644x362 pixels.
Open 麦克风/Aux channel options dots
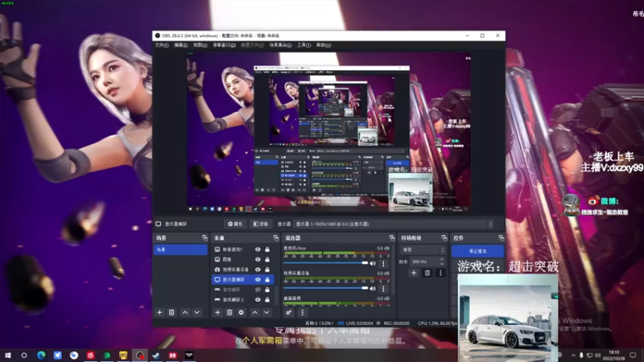(384, 264)
